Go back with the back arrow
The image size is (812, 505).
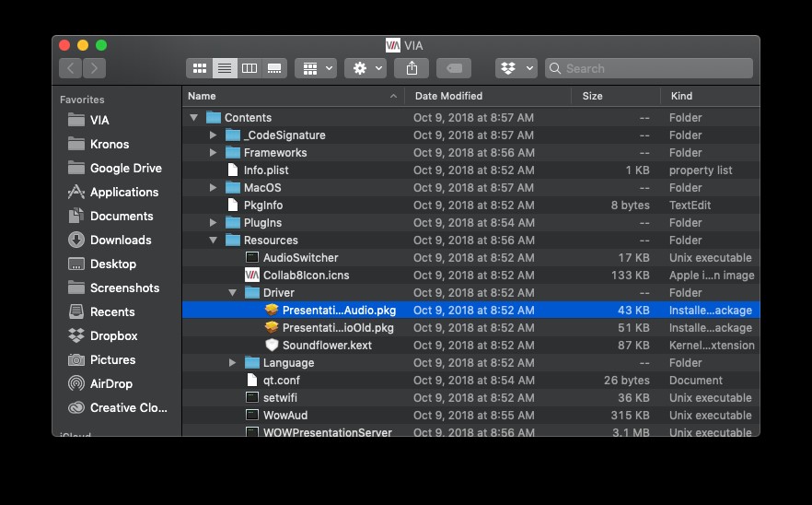(x=70, y=68)
